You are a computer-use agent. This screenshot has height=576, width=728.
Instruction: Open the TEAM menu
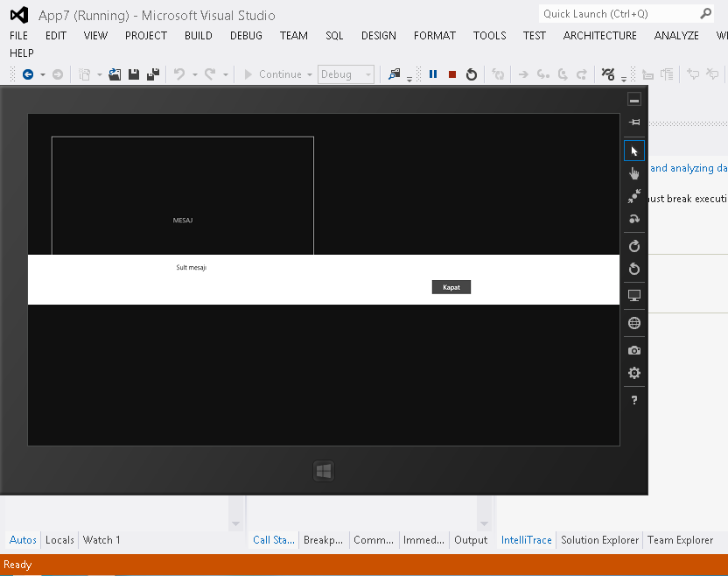[x=293, y=36]
